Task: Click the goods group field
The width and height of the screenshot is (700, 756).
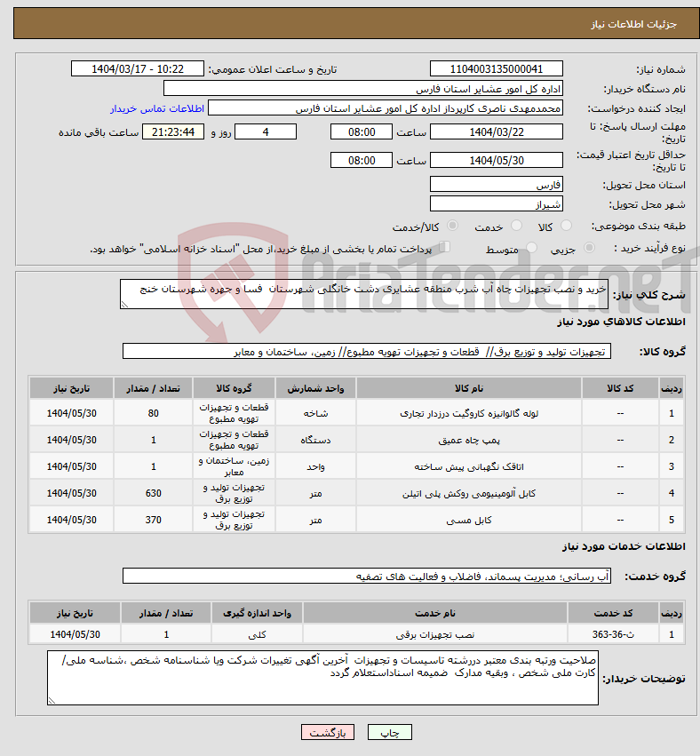Action: (366, 352)
